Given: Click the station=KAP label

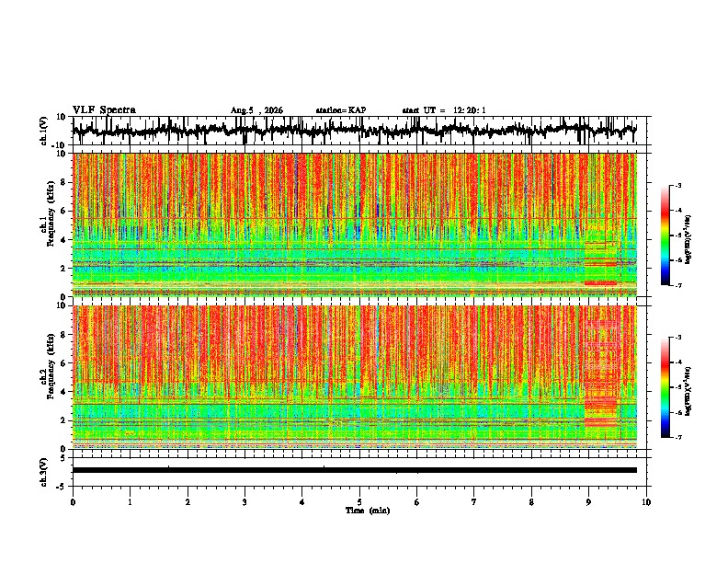Looking at the screenshot, I should pos(341,110).
